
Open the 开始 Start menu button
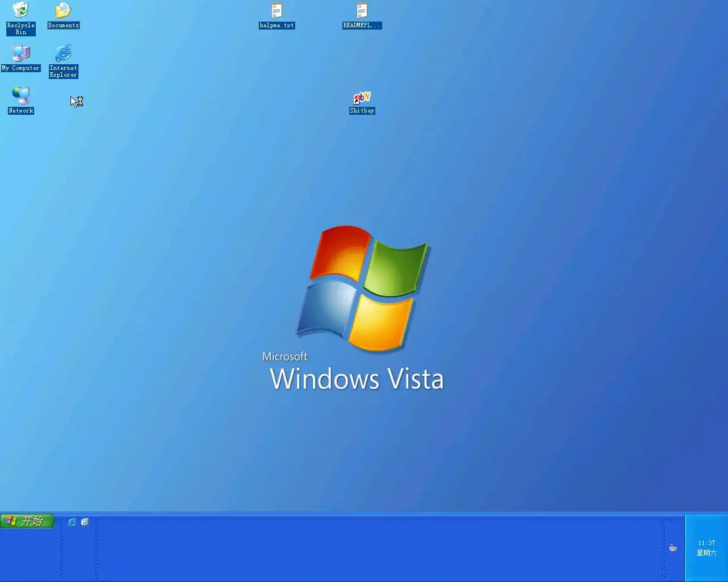click(x=27, y=521)
